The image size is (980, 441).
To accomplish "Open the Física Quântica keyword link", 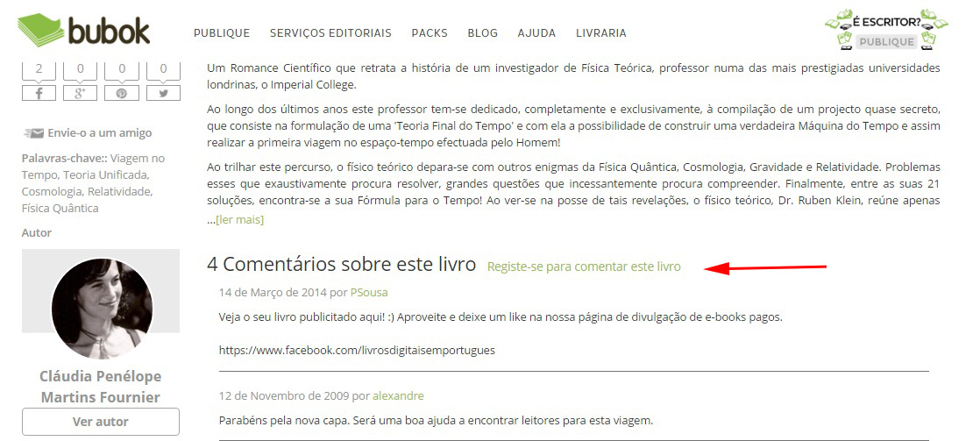I will [60, 209].
